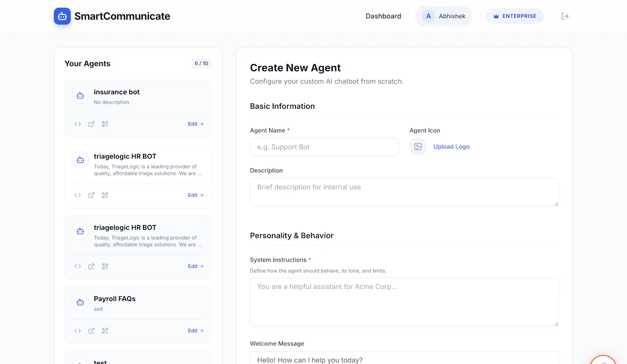Show QR code for insurance bot
Screen dimensions: 627x364
click(105, 124)
